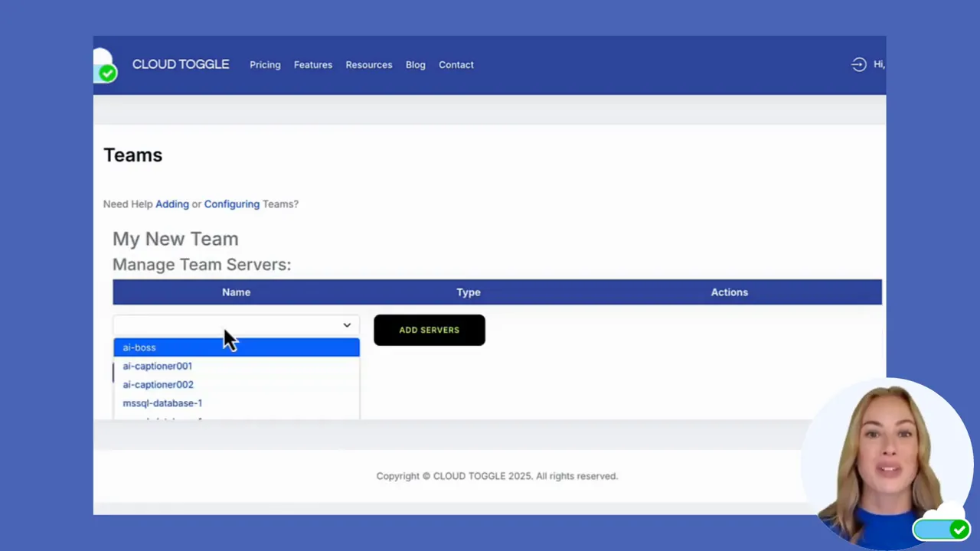Click the CLOUD TOGGLE wordmark in the header

(181, 64)
